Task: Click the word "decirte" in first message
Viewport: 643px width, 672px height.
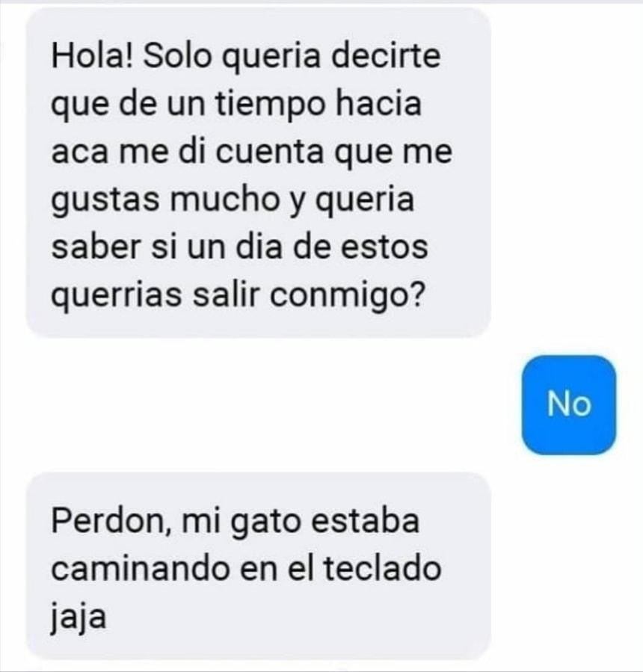Action: [x=387, y=56]
